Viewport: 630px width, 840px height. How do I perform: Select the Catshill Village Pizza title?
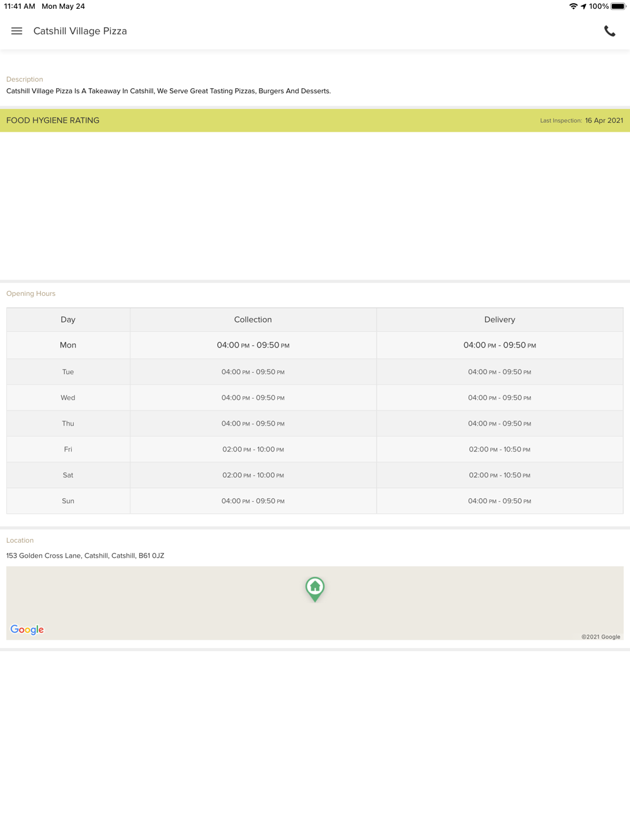[80, 31]
